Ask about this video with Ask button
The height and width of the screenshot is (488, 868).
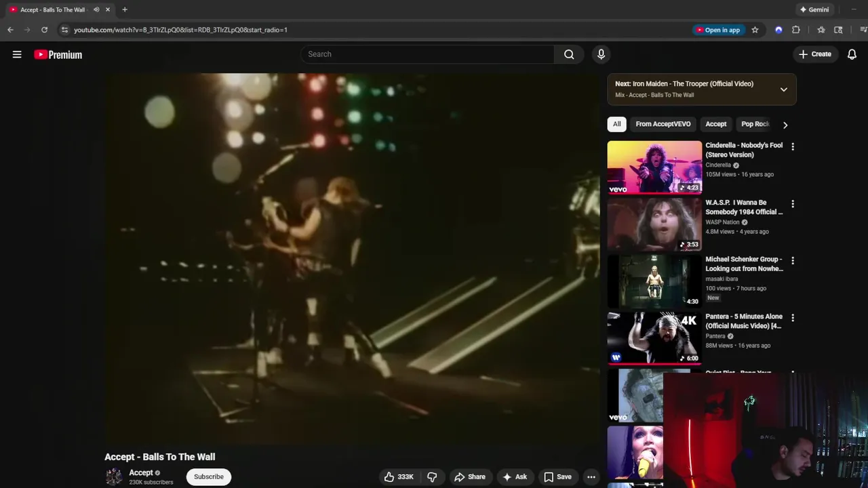pyautogui.click(x=514, y=476)
